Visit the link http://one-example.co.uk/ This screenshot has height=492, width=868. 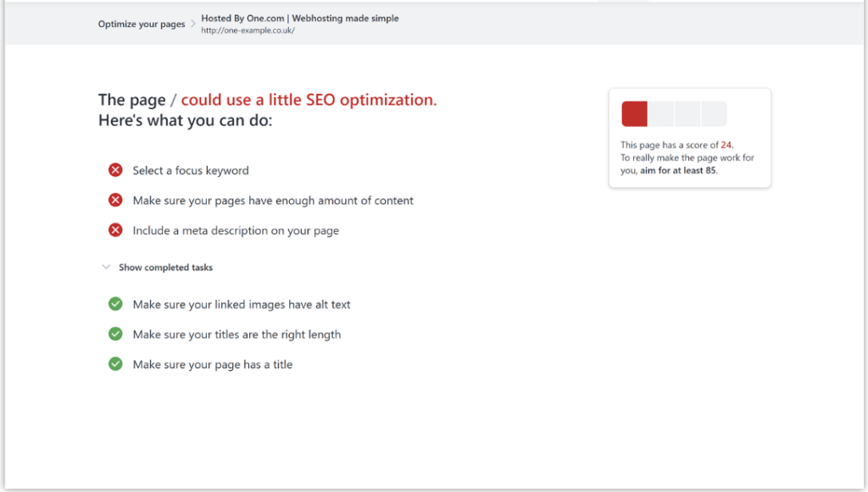(x=248, y=30)
